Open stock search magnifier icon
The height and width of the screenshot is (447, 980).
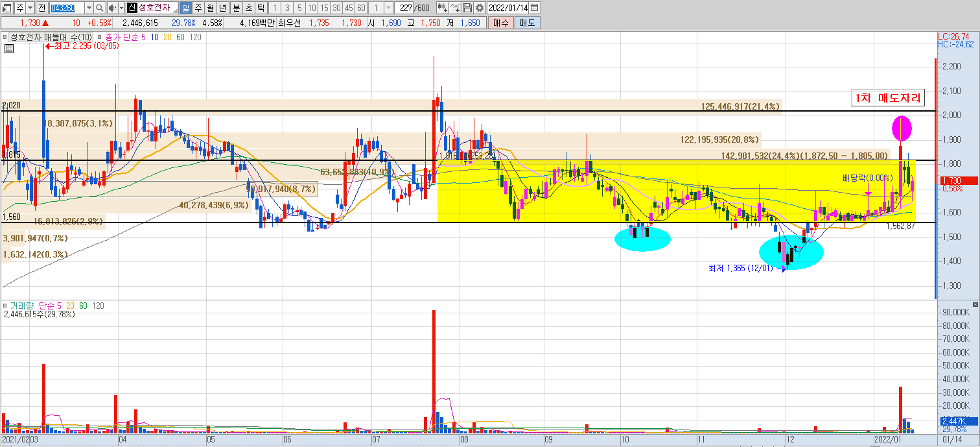point(100,8)
